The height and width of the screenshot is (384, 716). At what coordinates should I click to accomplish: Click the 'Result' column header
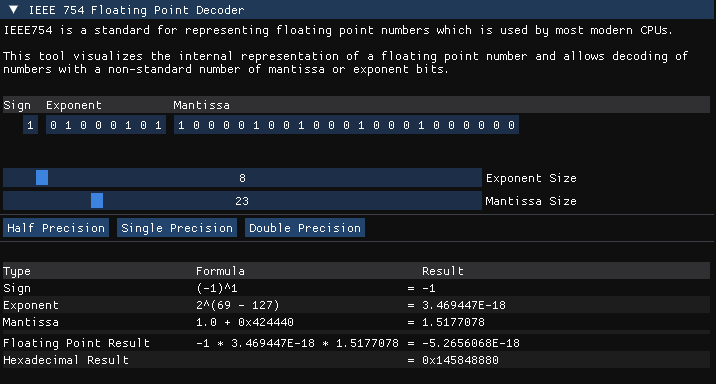pos(443,271)
